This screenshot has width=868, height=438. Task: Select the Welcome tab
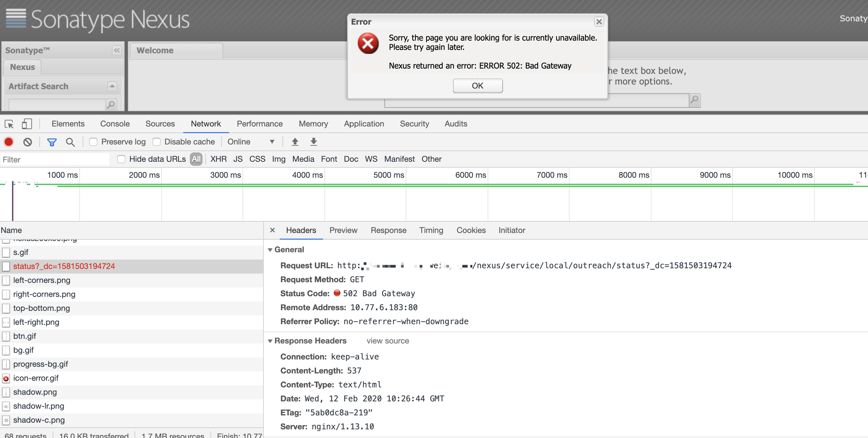pos(176,51)
